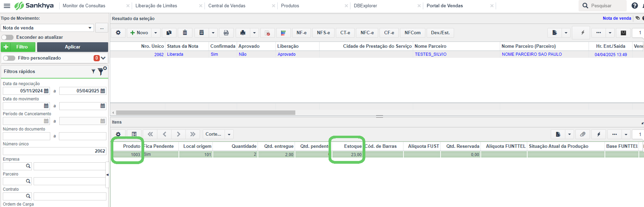This screenshot has width=644, height=207.
Task: Click the quick filter funnel icon
Action: [x=93, y=71]
